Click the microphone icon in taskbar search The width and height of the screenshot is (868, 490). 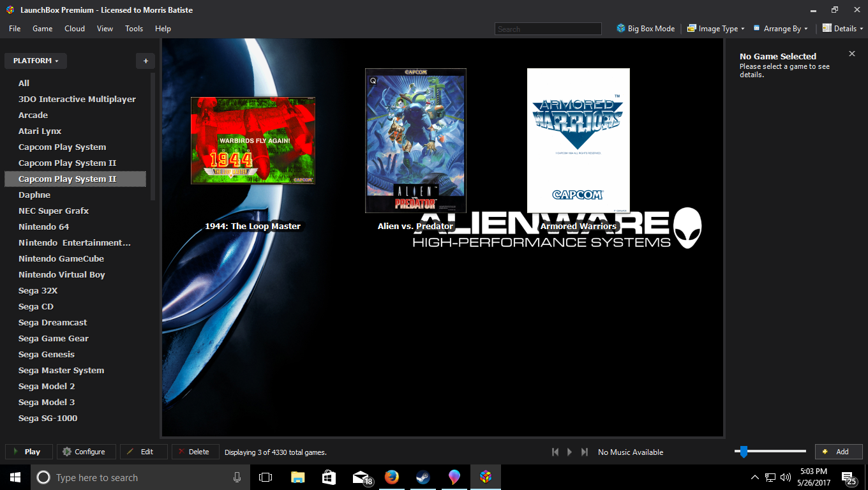(237, 477)
